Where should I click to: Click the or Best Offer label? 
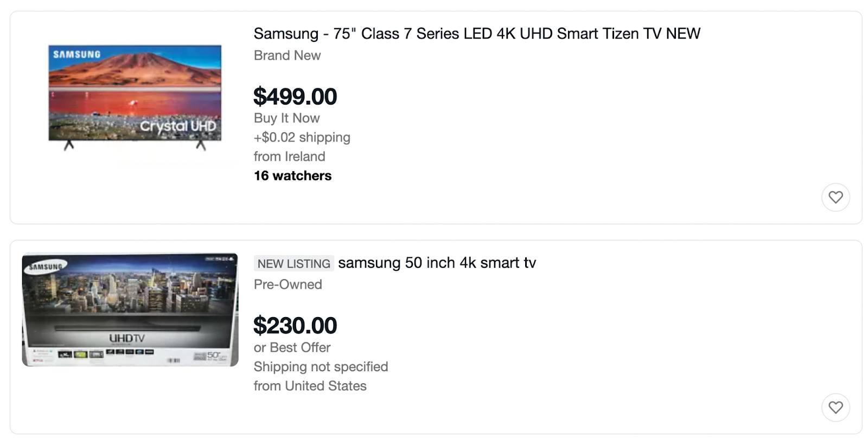292,347
